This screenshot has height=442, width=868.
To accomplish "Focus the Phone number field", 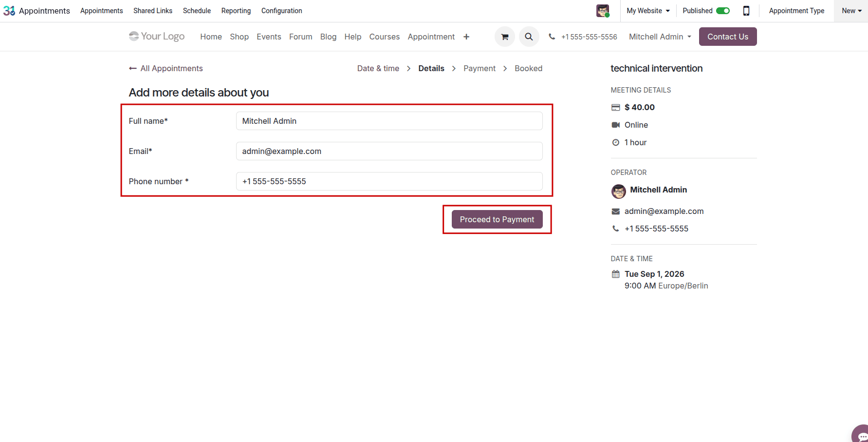I will [x=389, y=181].
